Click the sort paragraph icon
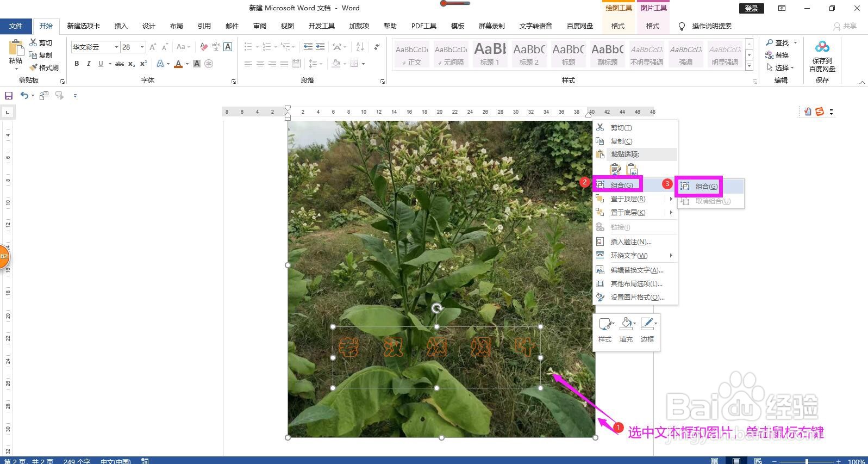Image resolution: width=868 pixels, height=464 pixels. tap(360, 47)
